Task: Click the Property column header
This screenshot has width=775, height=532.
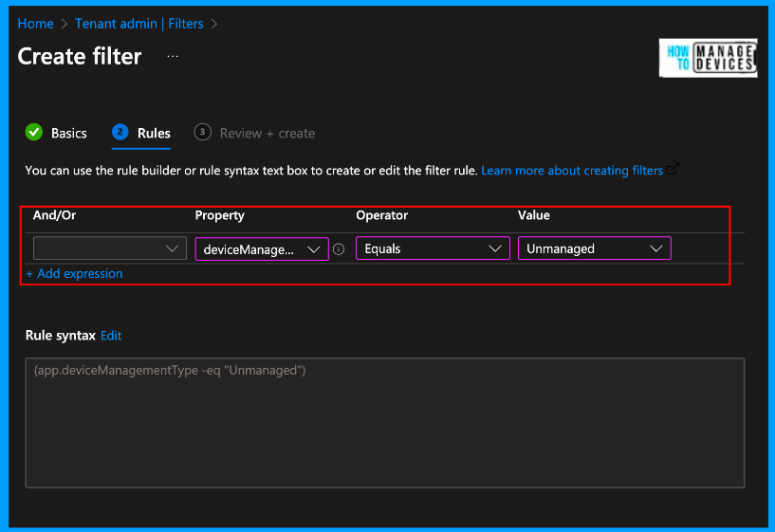Action: point(219,215)
